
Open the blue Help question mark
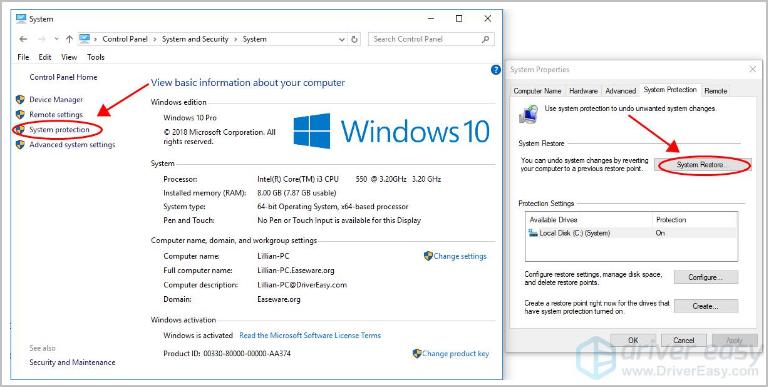(496, 70)
